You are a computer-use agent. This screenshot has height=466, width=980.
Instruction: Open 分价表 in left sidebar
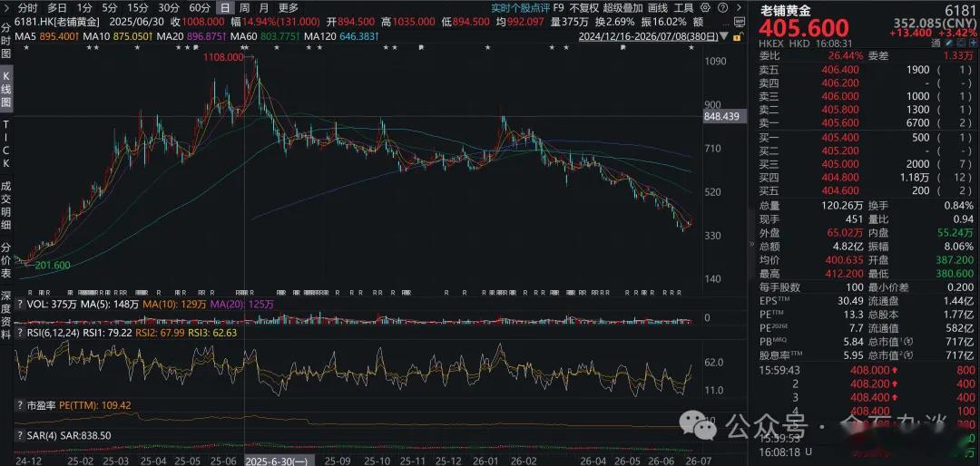(6, 260)
